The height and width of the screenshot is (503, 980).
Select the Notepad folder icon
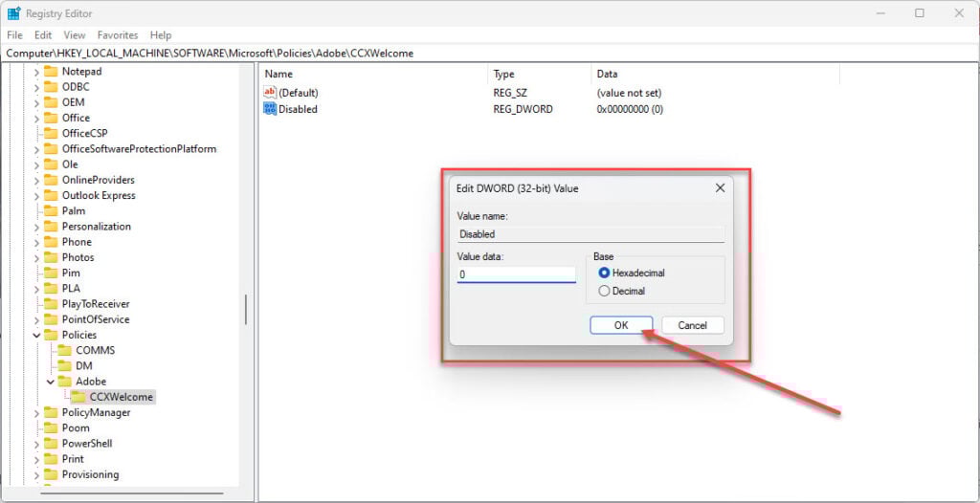[x=51, y=72]
